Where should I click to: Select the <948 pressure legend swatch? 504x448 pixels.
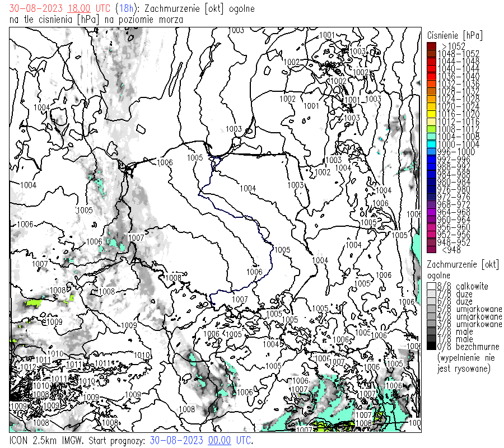(x=431, y=250)
